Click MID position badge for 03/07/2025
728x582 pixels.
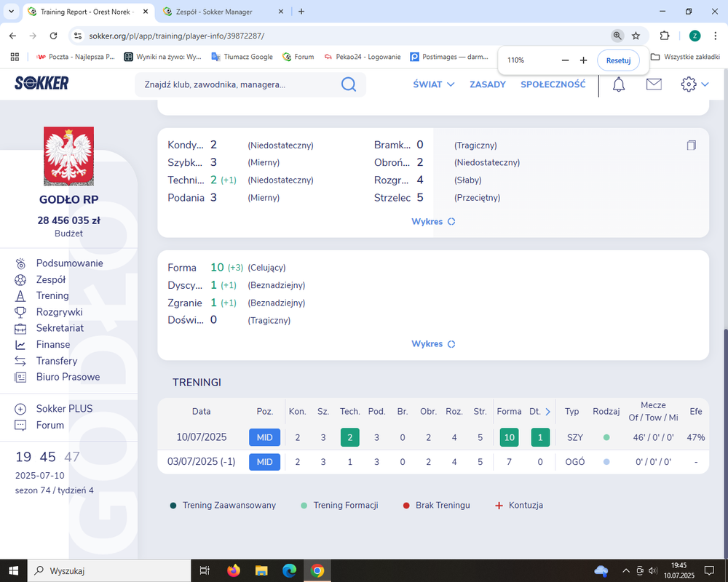pyautogui.click(x=265, y=462)
